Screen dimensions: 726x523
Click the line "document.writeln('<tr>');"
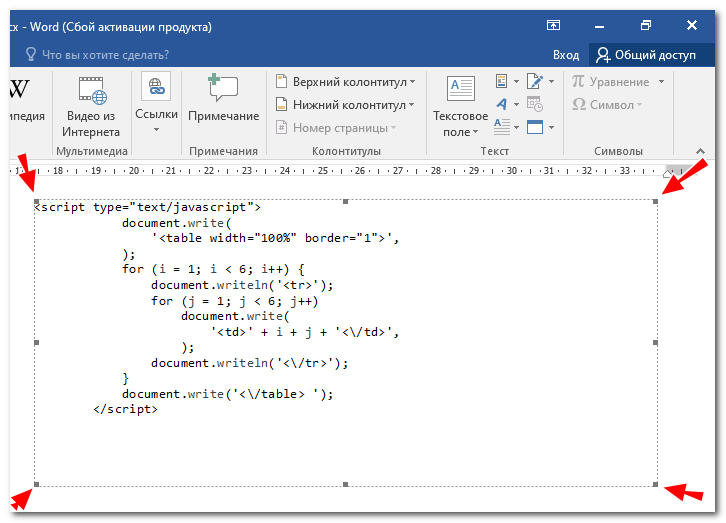tap(242, 285)
